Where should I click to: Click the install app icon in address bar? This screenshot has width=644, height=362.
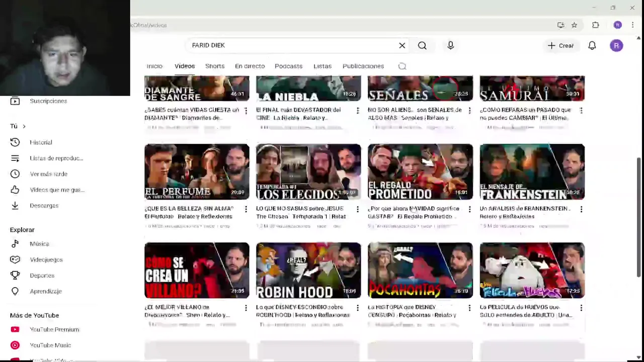(560, 25)
